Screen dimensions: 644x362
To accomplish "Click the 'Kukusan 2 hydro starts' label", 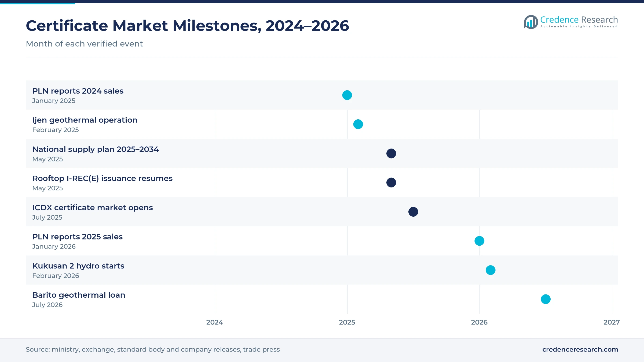I will tap(78, 266).
